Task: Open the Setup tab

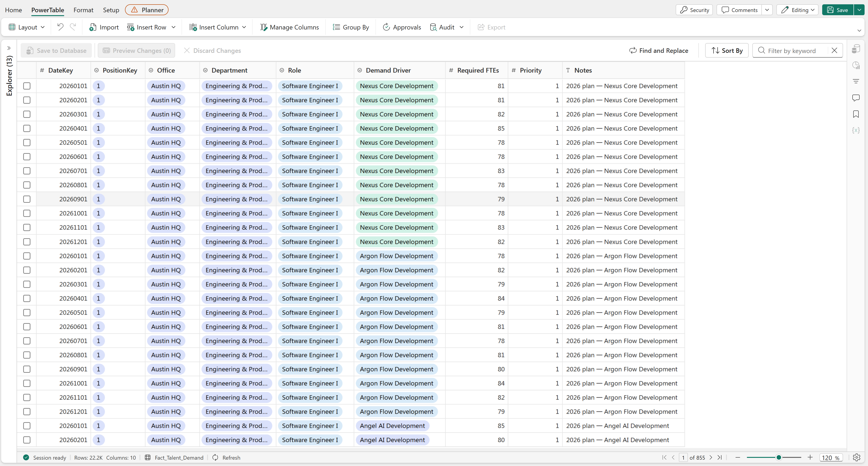Action: [111, 10]
